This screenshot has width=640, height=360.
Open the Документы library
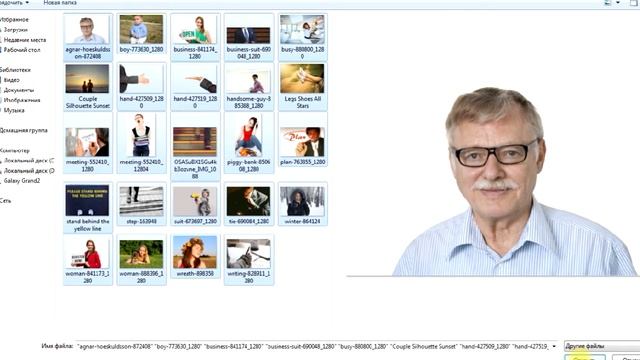pos(18,90)
